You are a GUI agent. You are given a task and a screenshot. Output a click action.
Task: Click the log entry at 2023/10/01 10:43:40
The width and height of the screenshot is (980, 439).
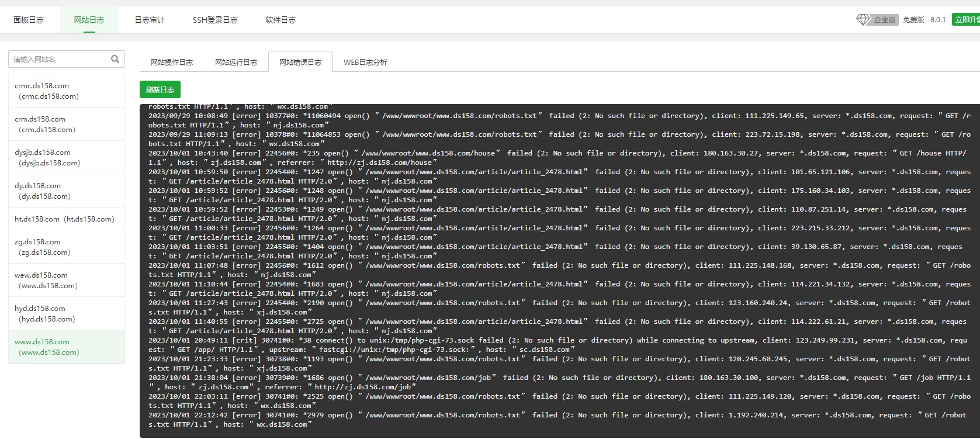pyautogui.click(x=557, y=158)
